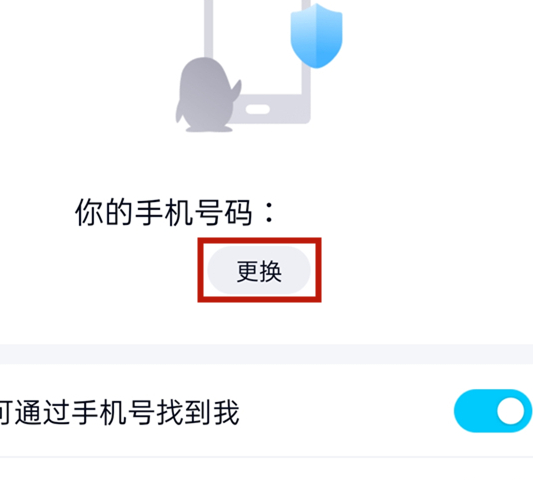Click the blue shield security icon
The image size is (533, 480).
[x=316, y=36]
